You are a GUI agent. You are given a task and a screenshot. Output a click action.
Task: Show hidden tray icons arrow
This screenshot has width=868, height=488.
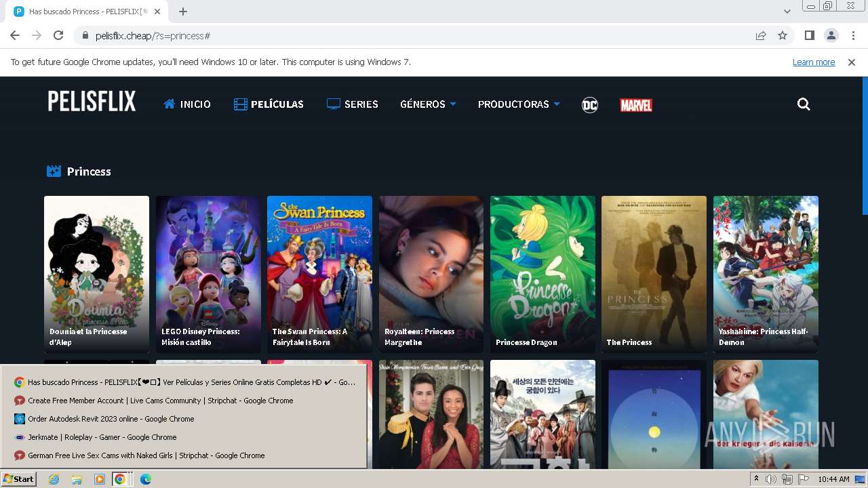(x=756, y=479)
